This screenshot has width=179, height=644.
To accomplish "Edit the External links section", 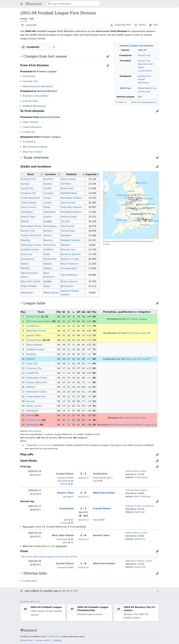I will point(157,574).
